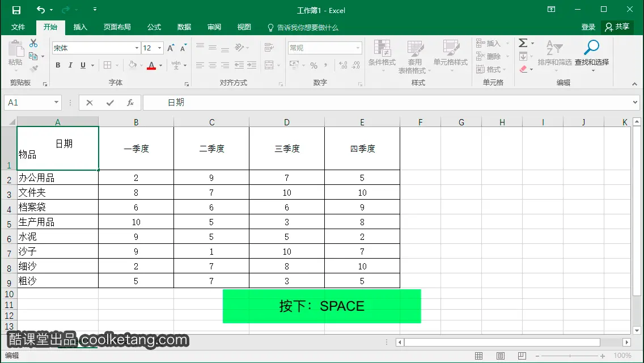Click the Orientation text angle icon
The image size is (644, 363).
239,47
